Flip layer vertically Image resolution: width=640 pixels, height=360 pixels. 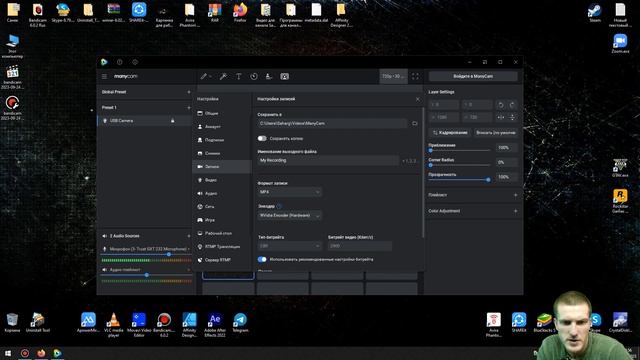pos(512,117)
